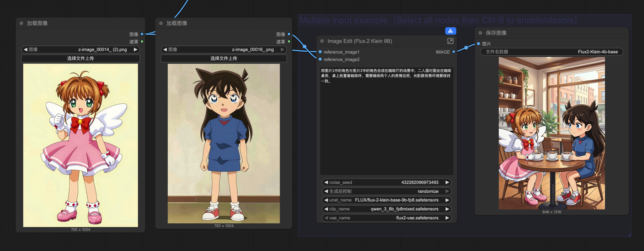Click the group resize corner handle
Screen dimensions: 644x251
629,235
